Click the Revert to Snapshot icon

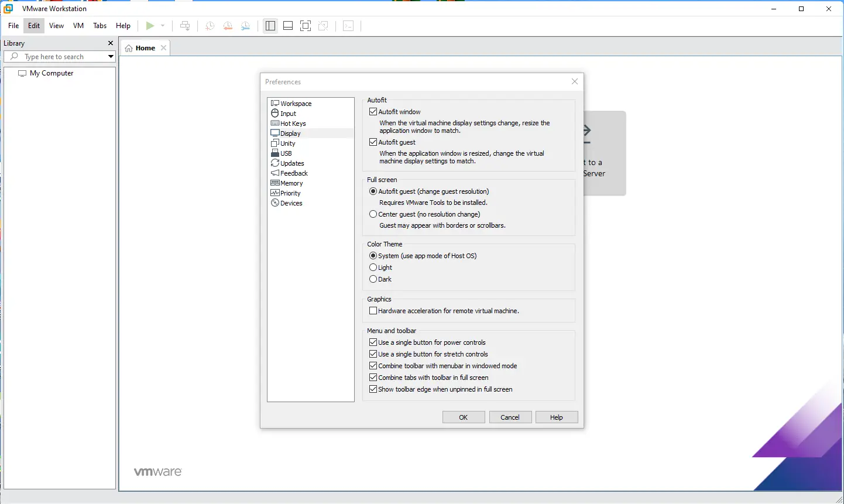(x=228, y=26)
